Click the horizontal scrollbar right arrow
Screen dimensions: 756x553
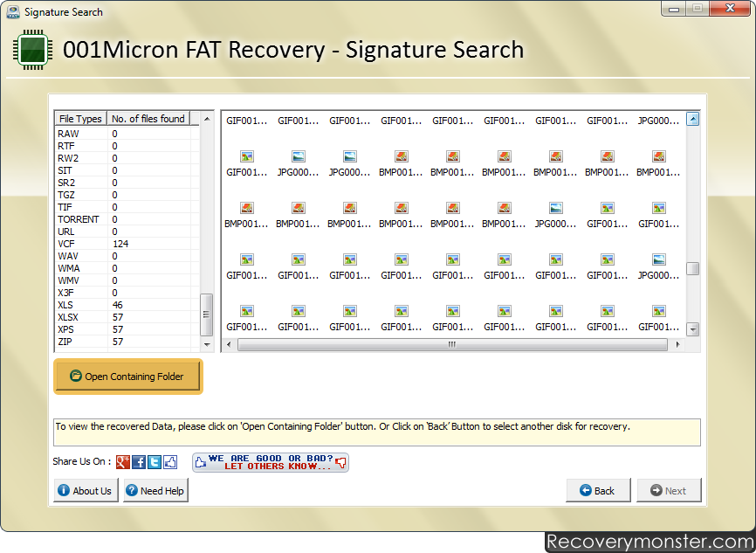(678, 344)
